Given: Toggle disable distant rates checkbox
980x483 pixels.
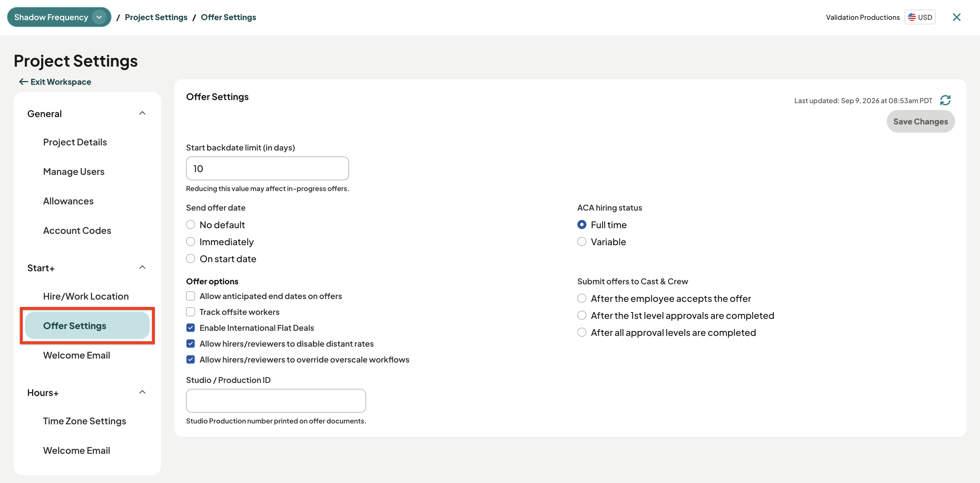Looking at the screenshot, I should (x=191, y=344).
